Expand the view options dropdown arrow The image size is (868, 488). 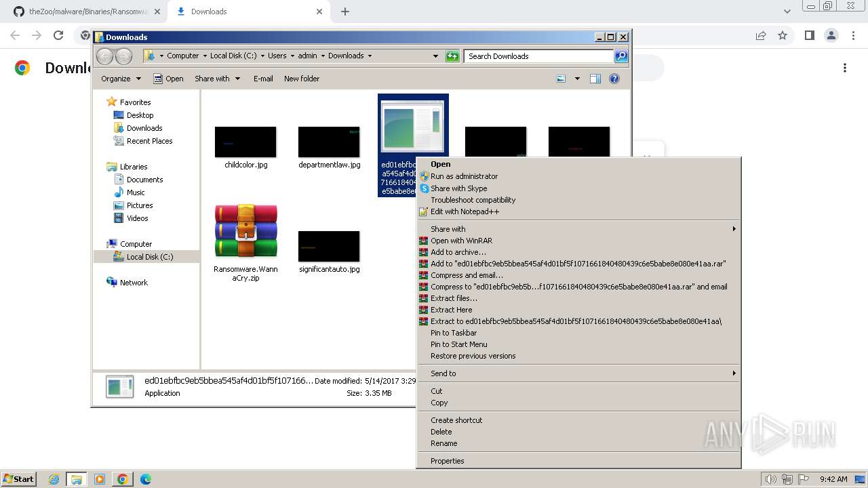[577, 79]
